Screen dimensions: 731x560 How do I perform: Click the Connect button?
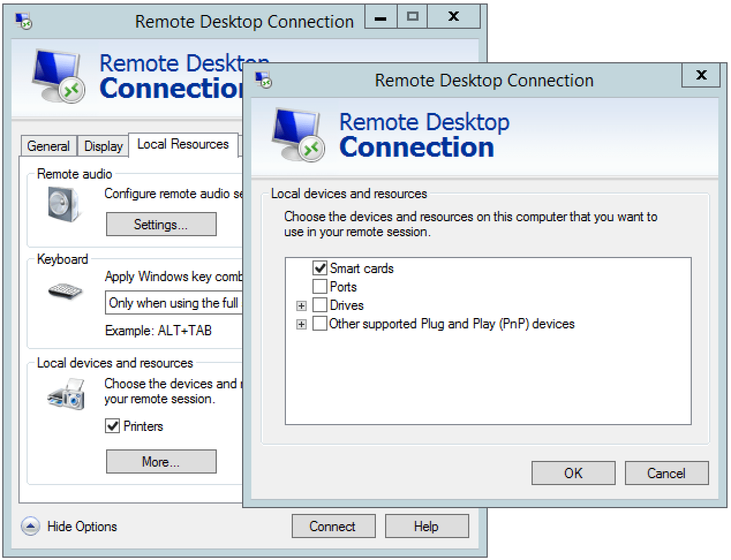333,526
